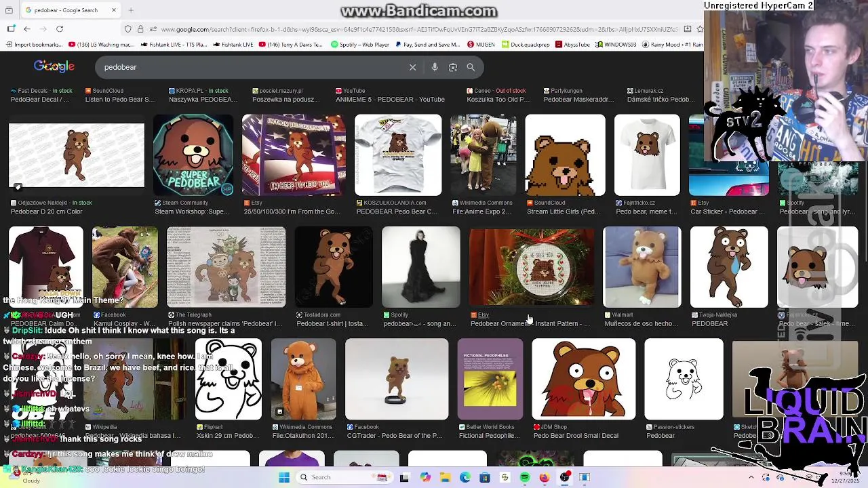Viewport: 868px width, 488px height.
Task: Go back using the browser back arrow
Action: click(27, 29)
